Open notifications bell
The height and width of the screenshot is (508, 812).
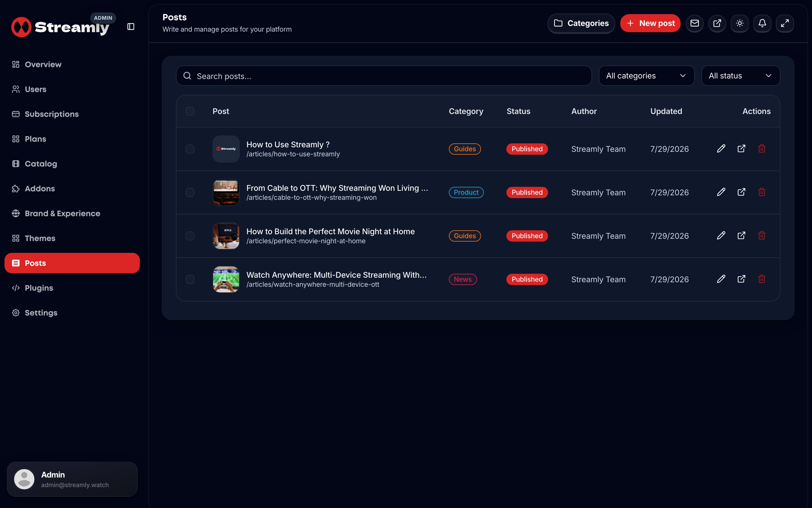click(x=762, y=23)
